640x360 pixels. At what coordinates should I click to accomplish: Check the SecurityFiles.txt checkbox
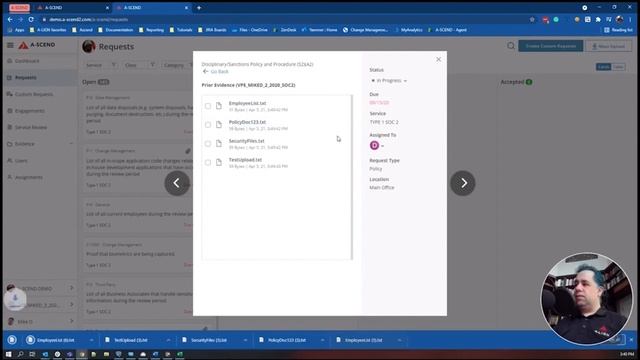[x=208, y=144]
